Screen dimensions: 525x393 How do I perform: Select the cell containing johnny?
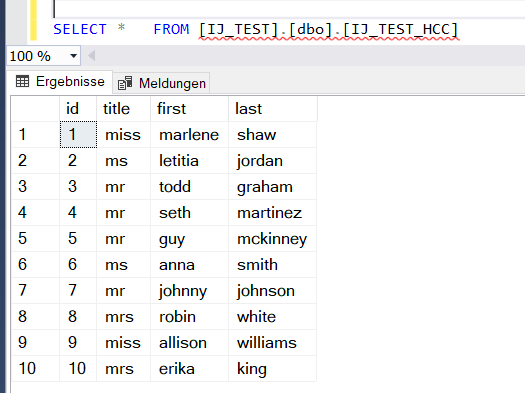point(190,291)
